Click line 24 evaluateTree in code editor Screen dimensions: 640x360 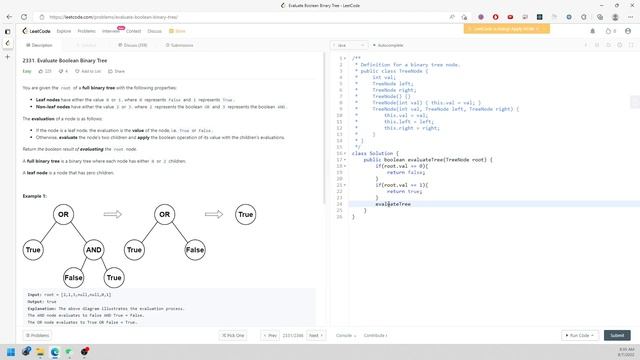coord(393,204)
